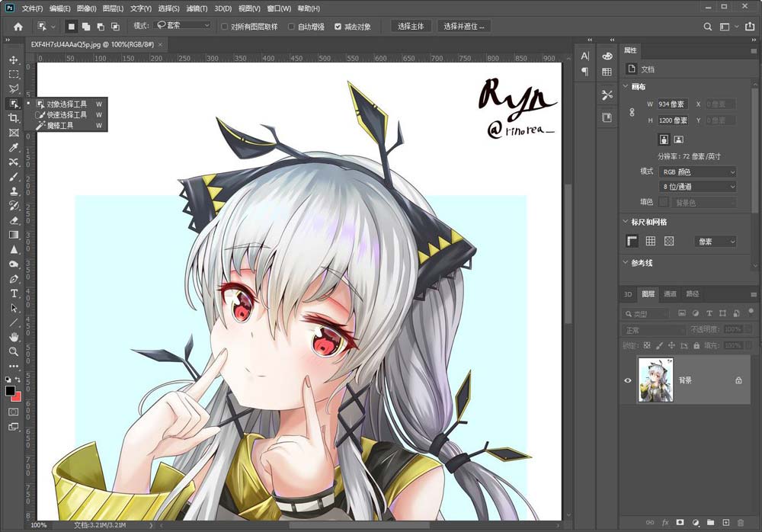
Task: Click the 背景 layer thumbnail
Action: click(655, 380)
